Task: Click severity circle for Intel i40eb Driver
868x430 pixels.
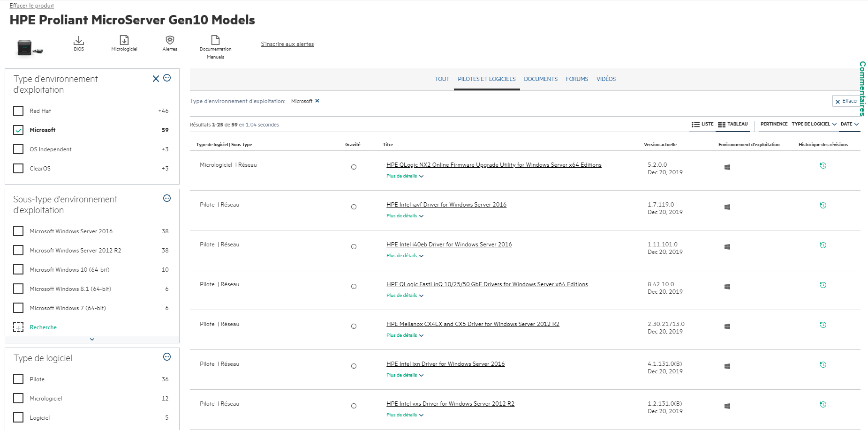Action: (354, 247)
